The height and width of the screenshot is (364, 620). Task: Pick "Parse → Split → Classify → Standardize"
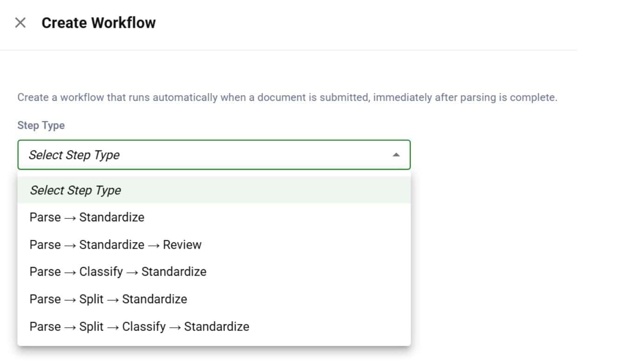coord(139,326)
